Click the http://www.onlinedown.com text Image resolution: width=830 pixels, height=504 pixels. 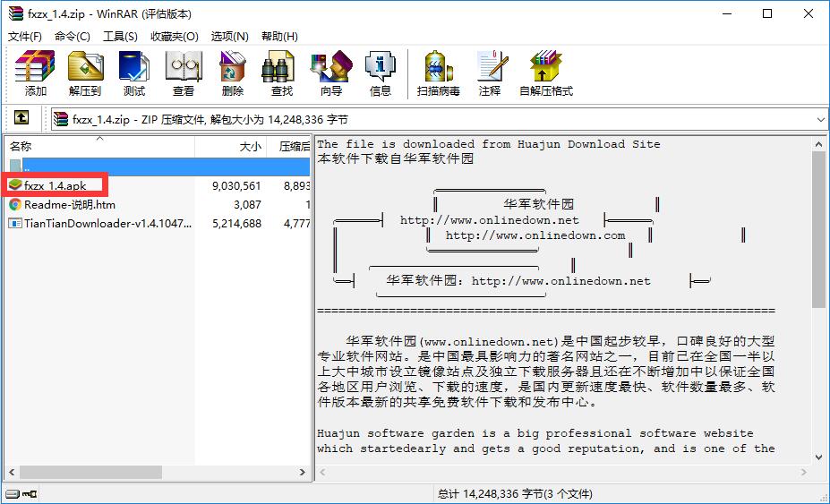pyautogui.click(x=535, y=235)
